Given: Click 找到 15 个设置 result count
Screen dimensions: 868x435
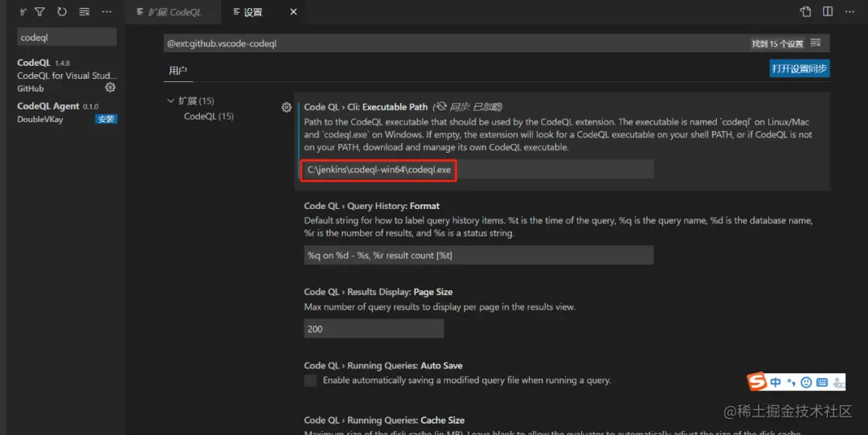Looking at the screenshot, I should pos(777,43).
